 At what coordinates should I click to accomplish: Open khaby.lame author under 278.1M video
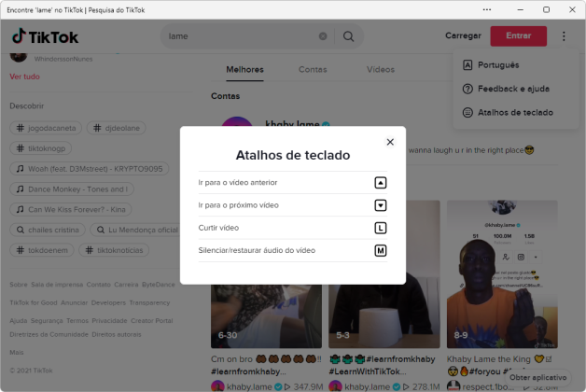[x=367, y=386]
